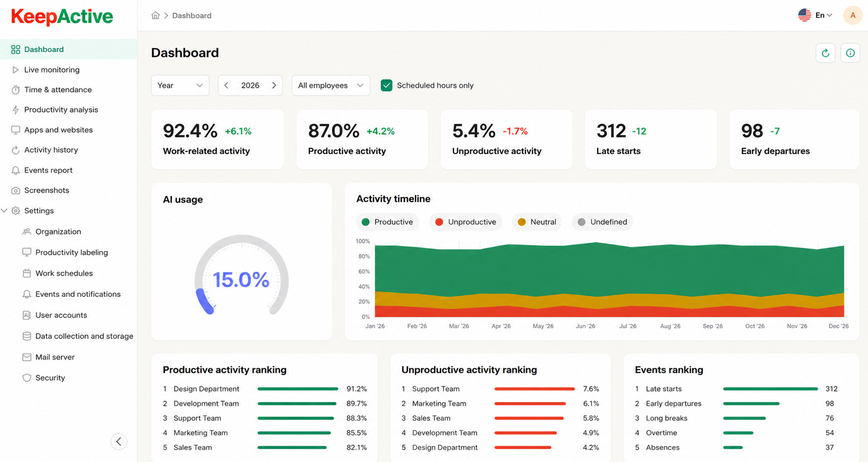
Task: Click the 2026 year field
Action: tap(250, 85)
